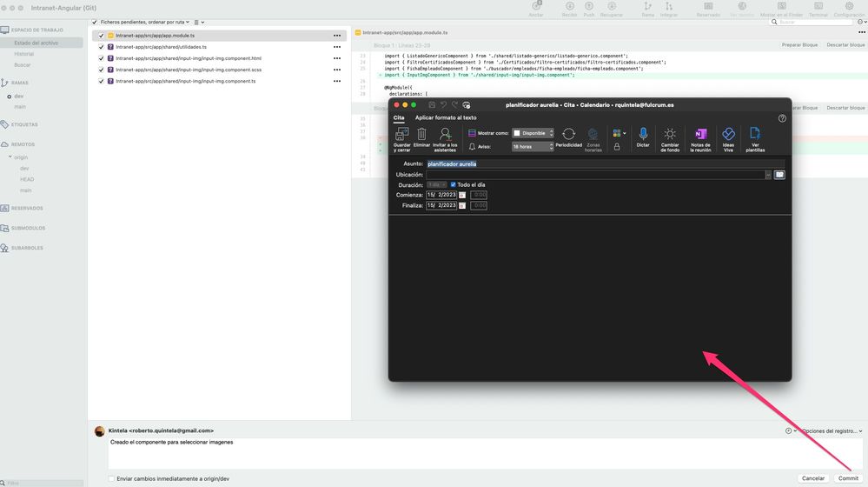Open Historial in the Sourcetree sidebar
The width and height of the screenshot is (868, 487).
(x=23, y=54)
